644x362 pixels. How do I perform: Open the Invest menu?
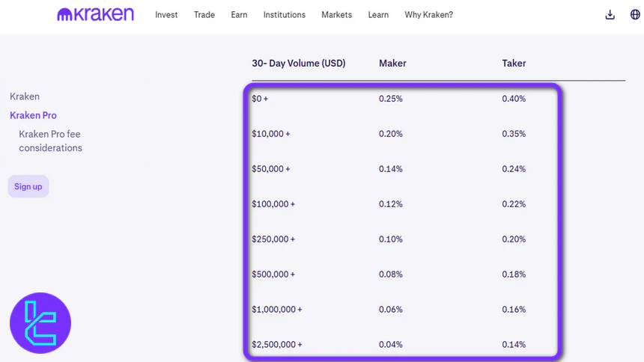pyautogui.click(x=166, y=15)
